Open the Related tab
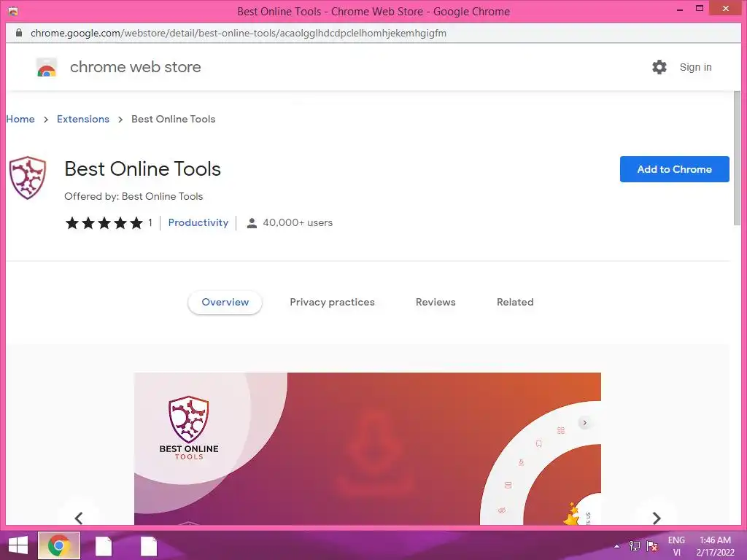The height and width of the screenshot is (560, 747). [x=515, y=303]
